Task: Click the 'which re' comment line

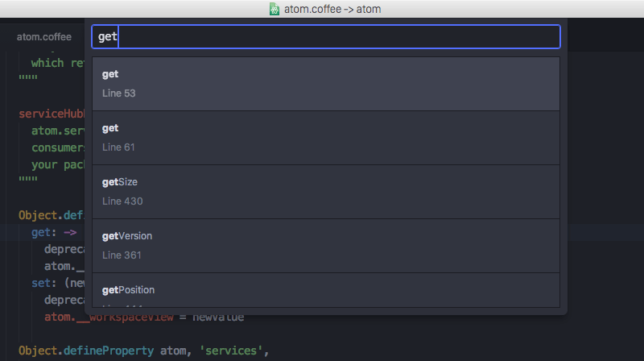Action: click(x=56, y=63)
